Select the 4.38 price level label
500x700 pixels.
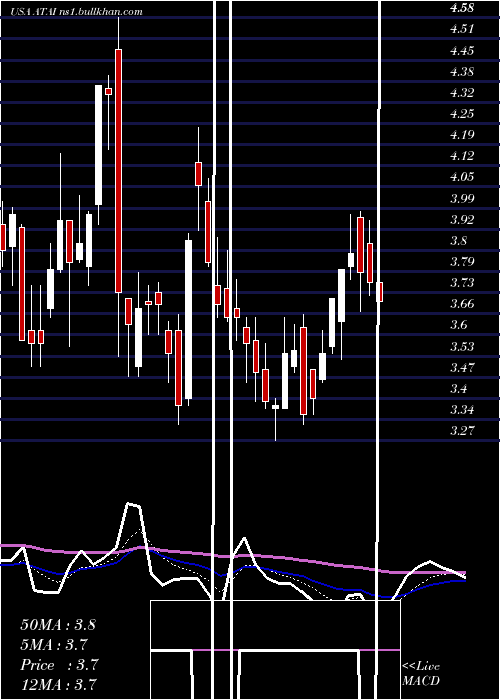click(x=462, y=71)
